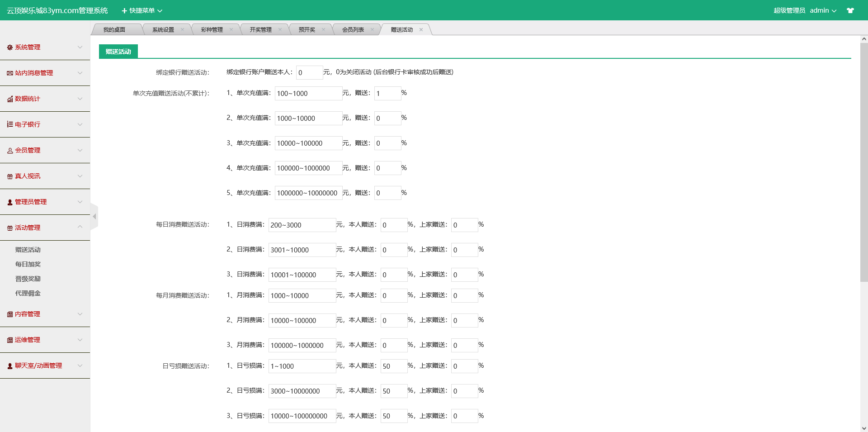Switch to the 彩种管理 tab
The image size is (868, 432).
(x=212, y=30)
